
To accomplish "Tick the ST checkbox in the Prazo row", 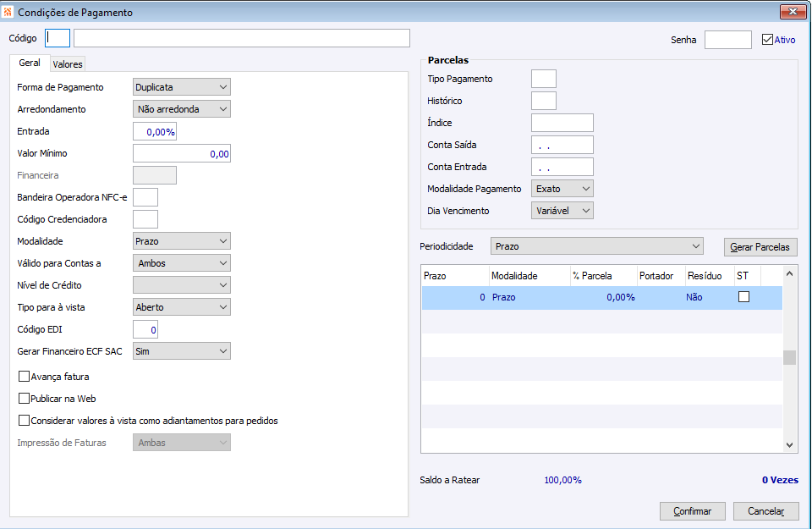I will pyautogui.click(x=744, y=297).
